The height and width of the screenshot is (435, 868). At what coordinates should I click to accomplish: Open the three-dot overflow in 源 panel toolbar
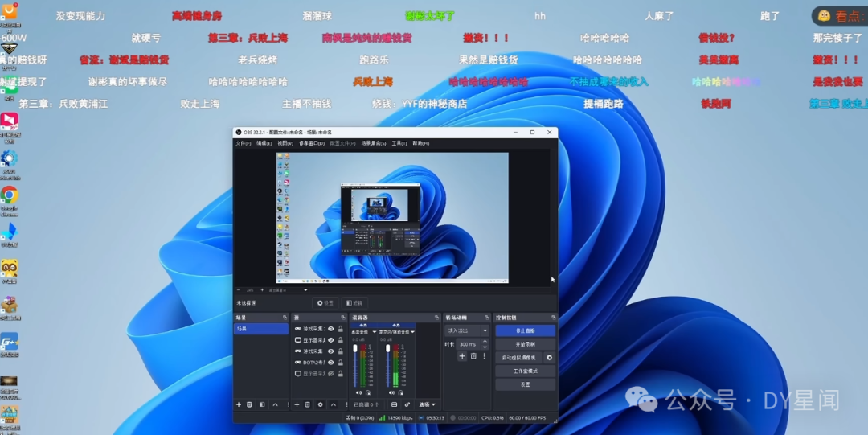click(x=346, y=404)
